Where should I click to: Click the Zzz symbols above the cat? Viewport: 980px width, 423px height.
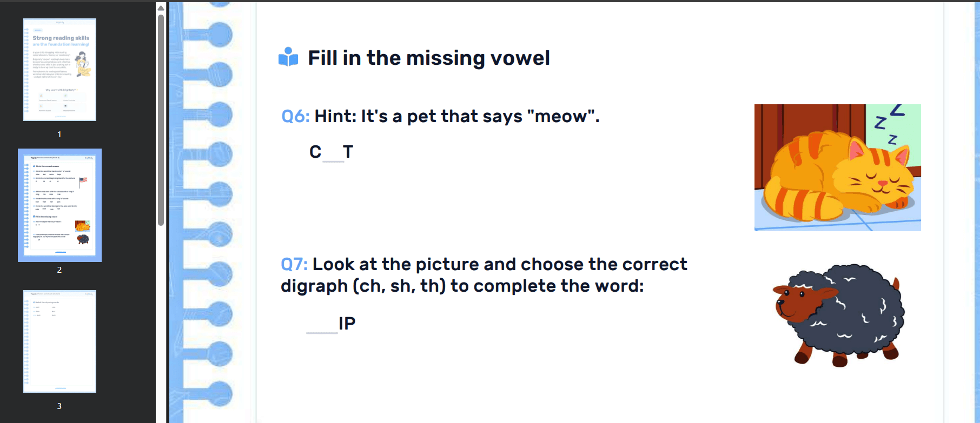click(x=888, y=124)
